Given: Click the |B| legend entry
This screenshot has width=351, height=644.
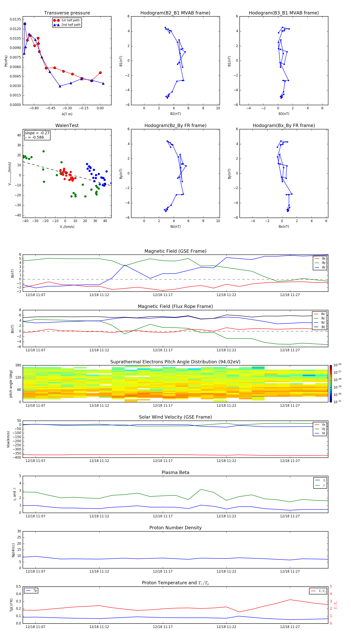Looking at the screenshot, I should (x=320, y=327).
